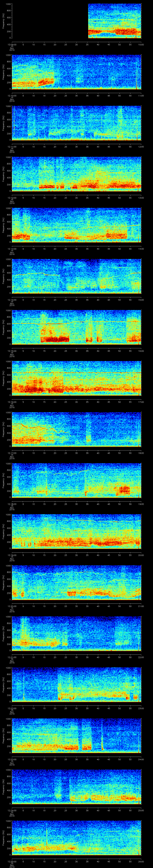This screenshot has width=153, height=868.
Task: Click the 12:12:00 start time label
Action: (12, 198)
